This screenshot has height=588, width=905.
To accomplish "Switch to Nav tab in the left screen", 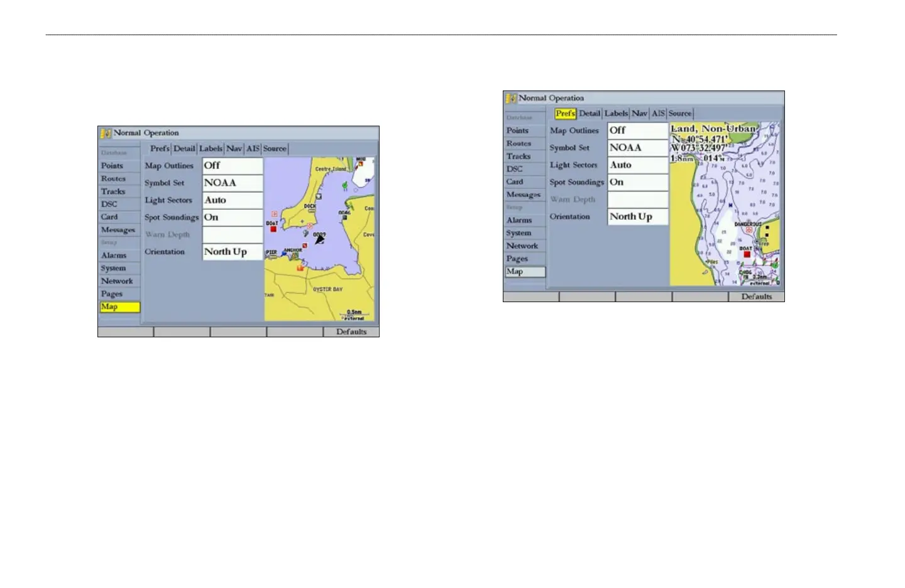I will 234,149.
